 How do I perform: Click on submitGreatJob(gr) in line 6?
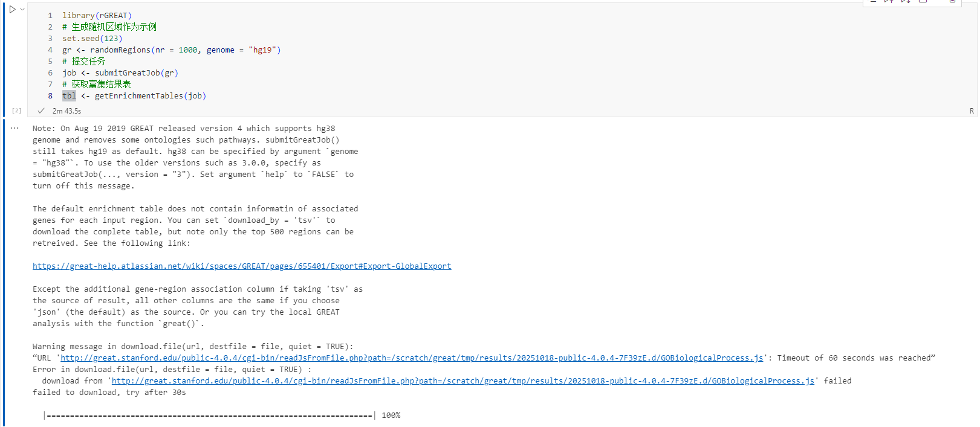pos(137,73)
